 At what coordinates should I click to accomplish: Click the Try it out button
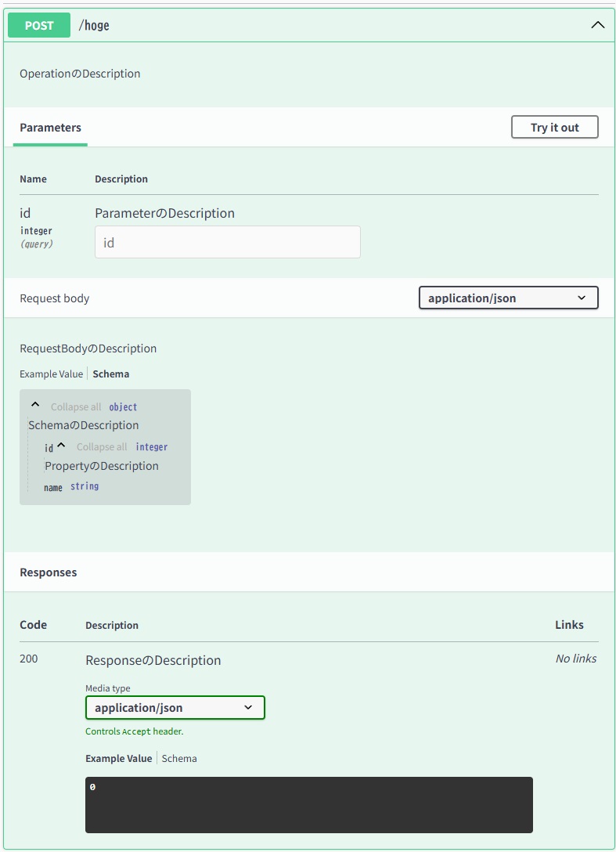click(x=554, y=126)
